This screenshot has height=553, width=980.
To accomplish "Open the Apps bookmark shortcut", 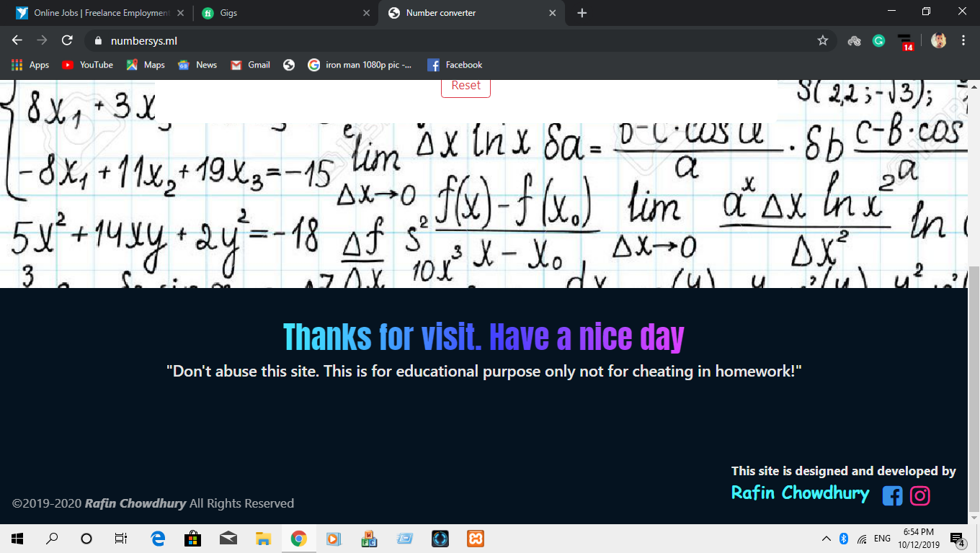I will [30, 65].
